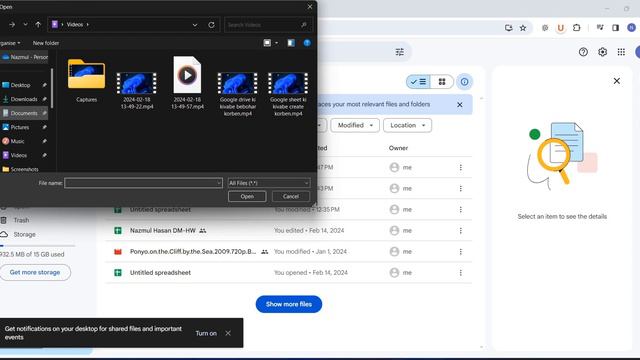Expand the address bar path dropdown

(x=195, y=24)
